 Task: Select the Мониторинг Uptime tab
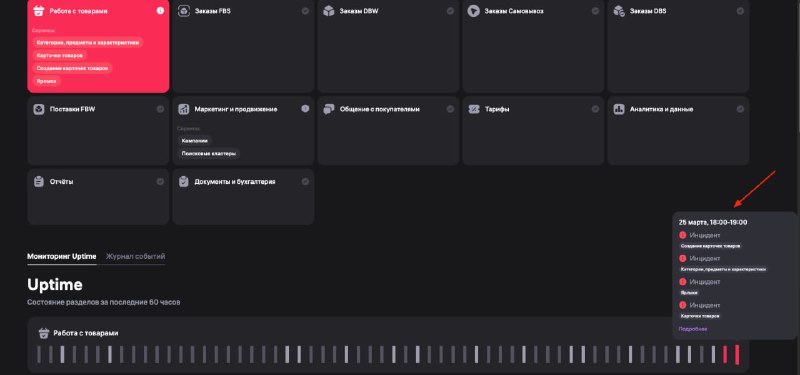[62, 257]
